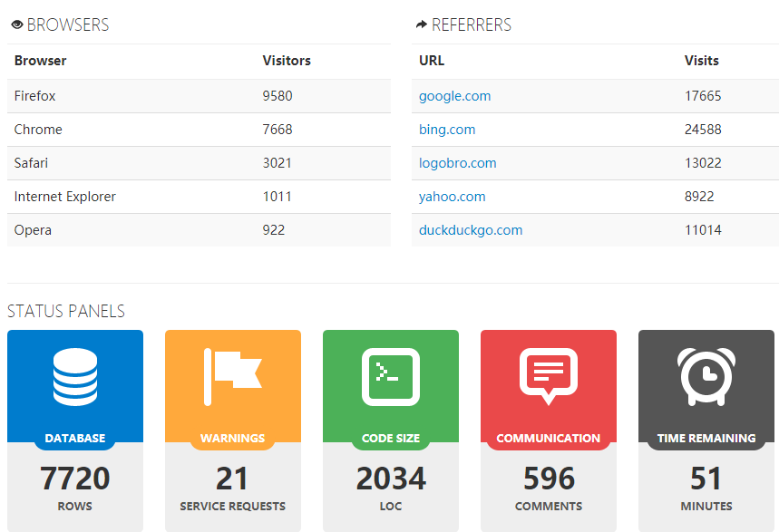The width and height of the screenshot is (779, 532).
Task: Click the 922 visitors value
Action: pos(274,230)
